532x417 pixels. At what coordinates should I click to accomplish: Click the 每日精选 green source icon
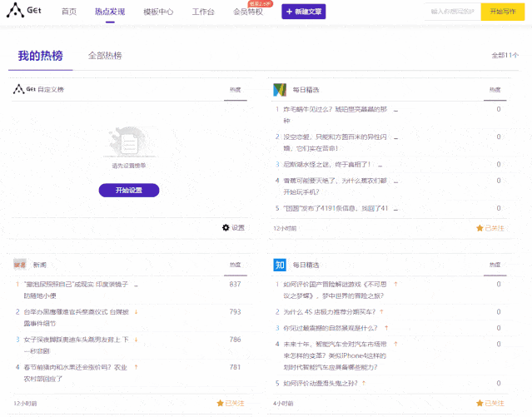click(x=281, y=89)
